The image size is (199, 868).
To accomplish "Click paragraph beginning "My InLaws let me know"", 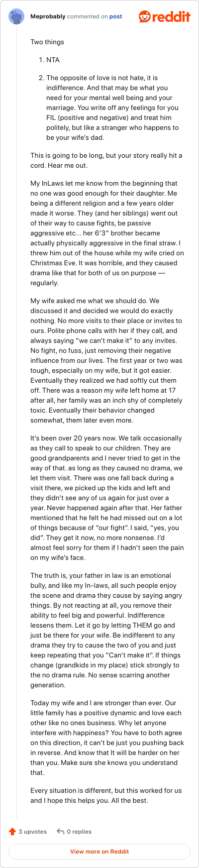I will (x=107, y=233).
